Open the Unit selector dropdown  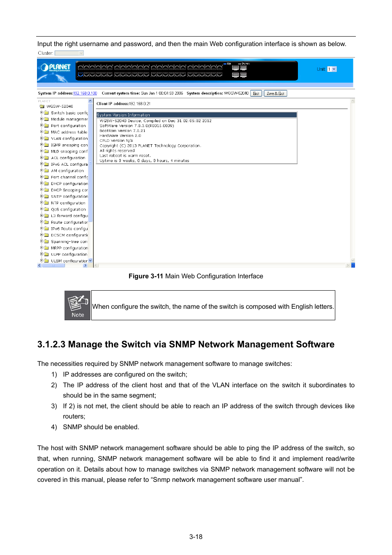click(332, 69)
